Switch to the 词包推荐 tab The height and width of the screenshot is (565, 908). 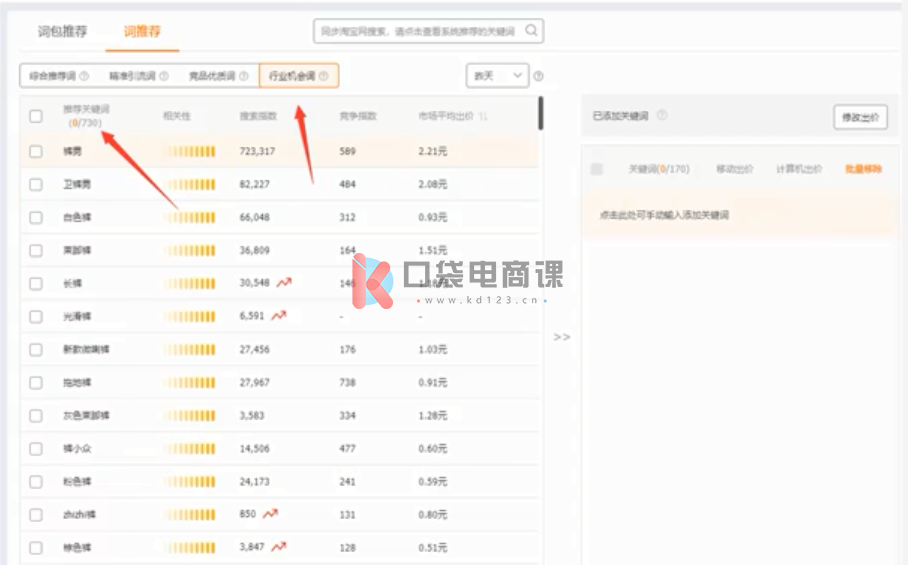coord(63,31)
